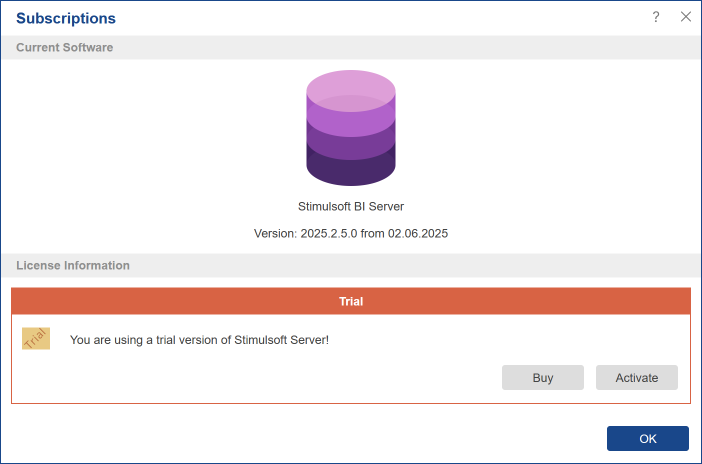Click the Subscriptions dialog title

point(66,18)
